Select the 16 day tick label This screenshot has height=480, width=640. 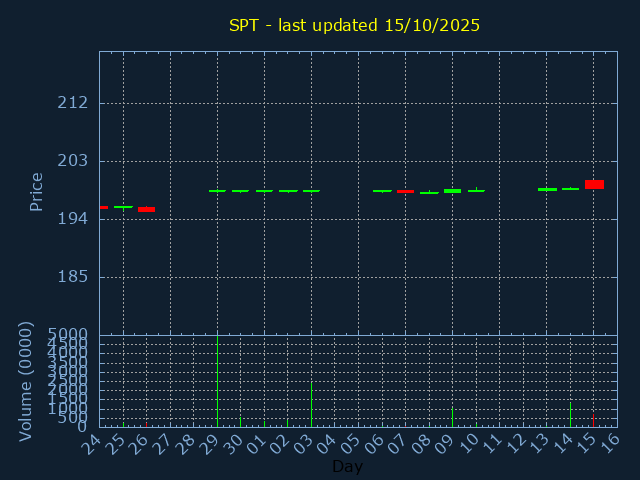coord(609,442)
